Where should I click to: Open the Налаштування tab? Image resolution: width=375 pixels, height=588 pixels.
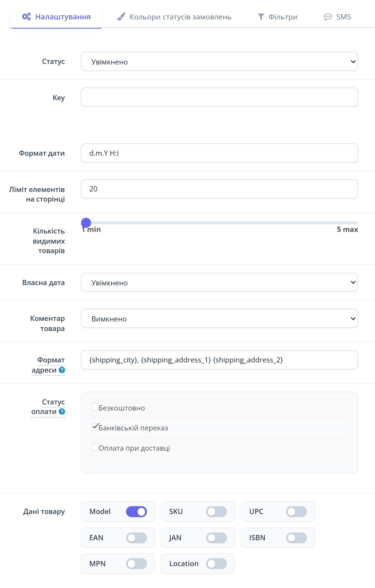pos(56,17)
